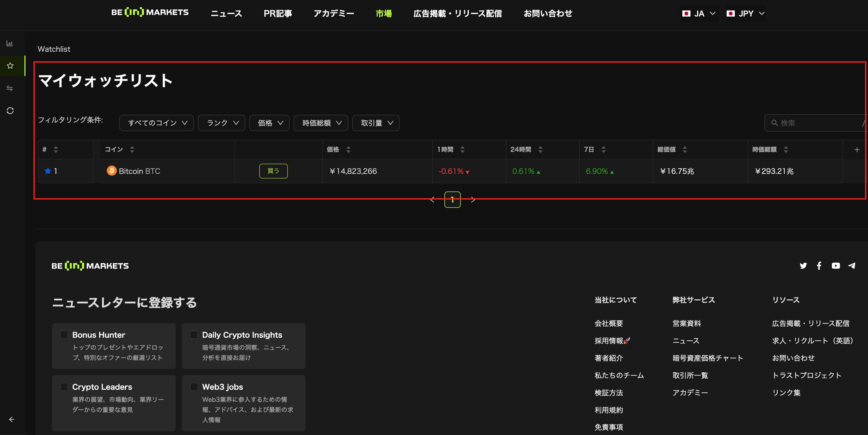Open the ニュース menu item
The height and width of the screenshot is (435, 868).
tap(226, 14)
